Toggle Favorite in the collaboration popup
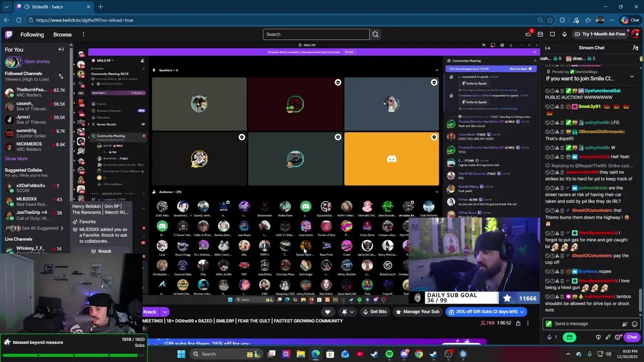644x362 pixels. click(84, 222)
